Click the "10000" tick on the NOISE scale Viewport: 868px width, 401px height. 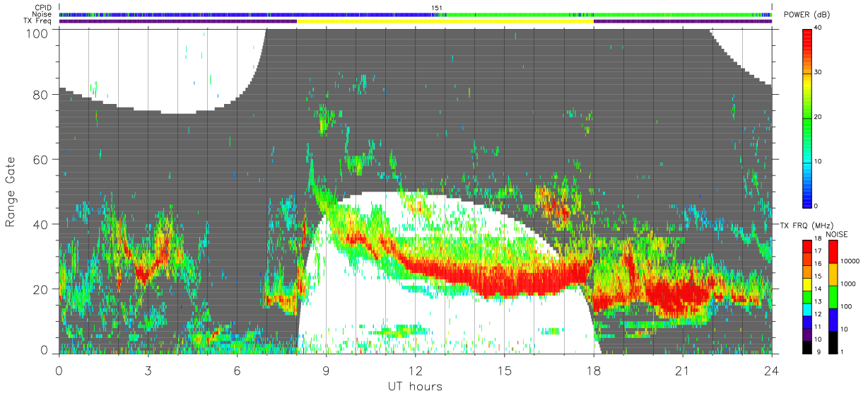tap(852, 262)
